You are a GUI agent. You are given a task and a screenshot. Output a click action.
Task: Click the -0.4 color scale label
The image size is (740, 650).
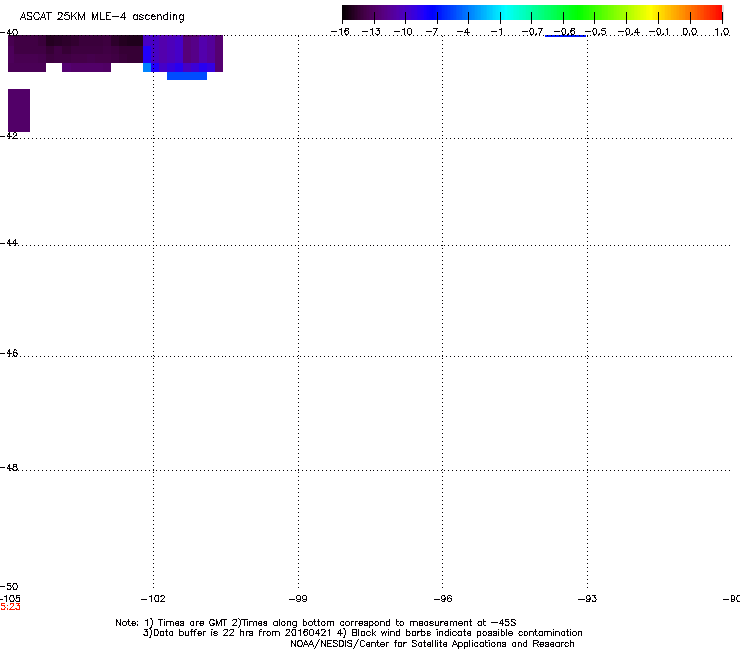tap(629, 32)
